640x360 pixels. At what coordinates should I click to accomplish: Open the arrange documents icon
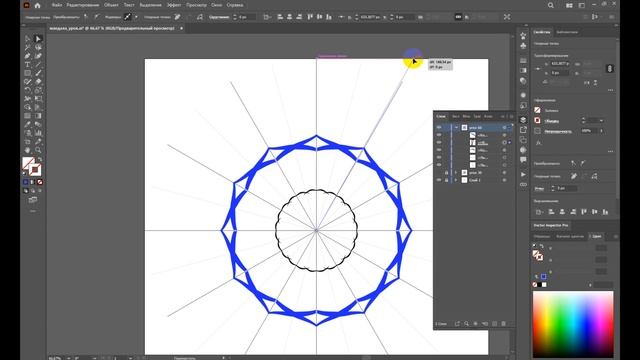(x=569, y=5)
